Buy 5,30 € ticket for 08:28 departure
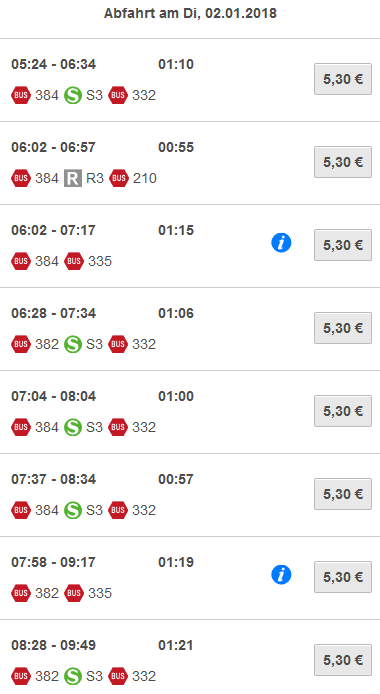The height and width of the screenshot is (694, 380). (343, 660)
